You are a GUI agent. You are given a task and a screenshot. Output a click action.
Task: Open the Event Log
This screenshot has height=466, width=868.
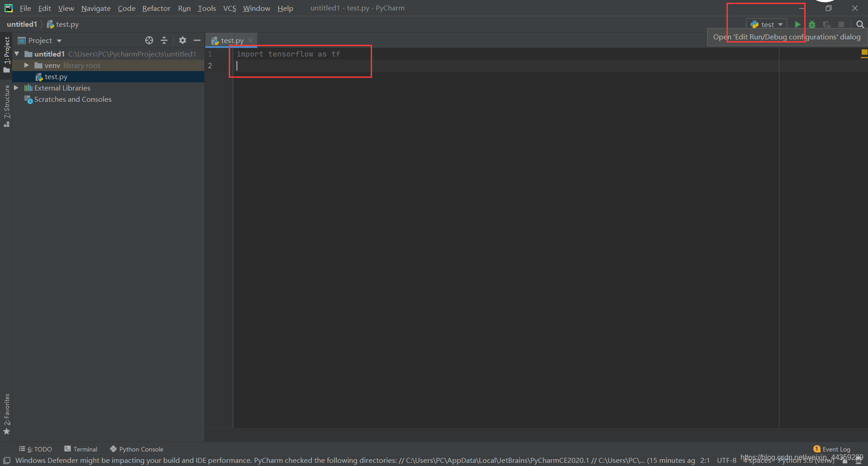pos(832,449)
